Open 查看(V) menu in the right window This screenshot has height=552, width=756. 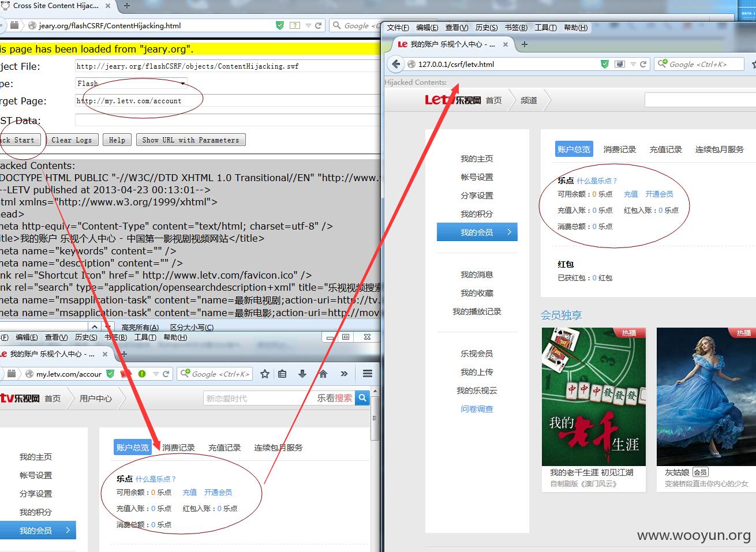(x=456, y=28)
